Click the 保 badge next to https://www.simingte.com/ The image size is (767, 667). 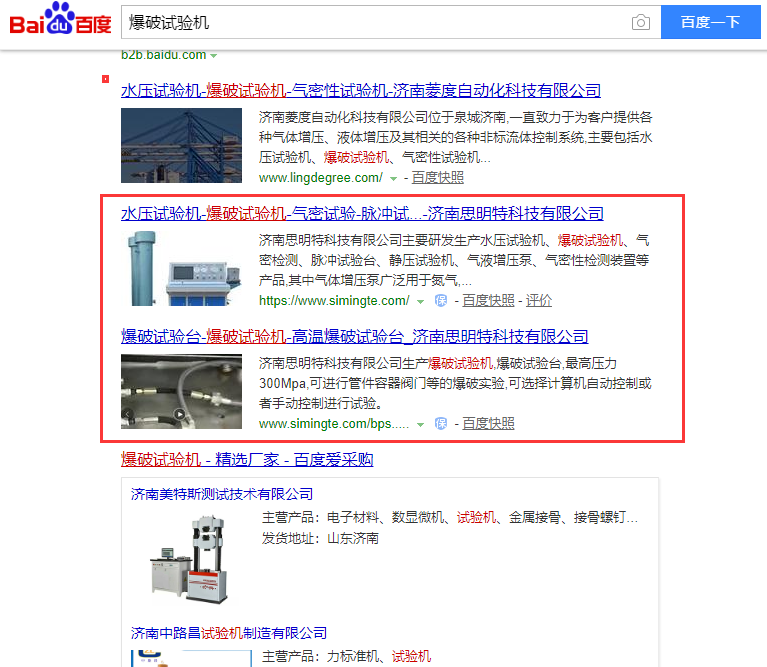pos(441,300)
